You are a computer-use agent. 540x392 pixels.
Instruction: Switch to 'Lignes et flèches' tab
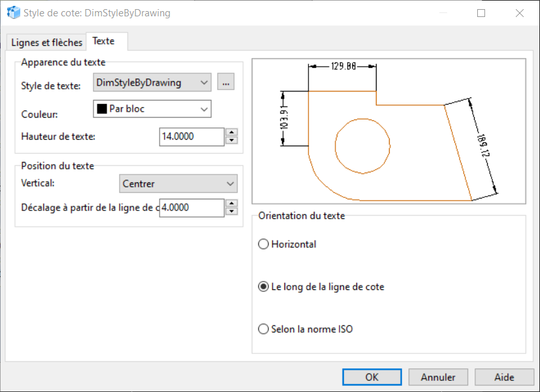pos(46,42)
